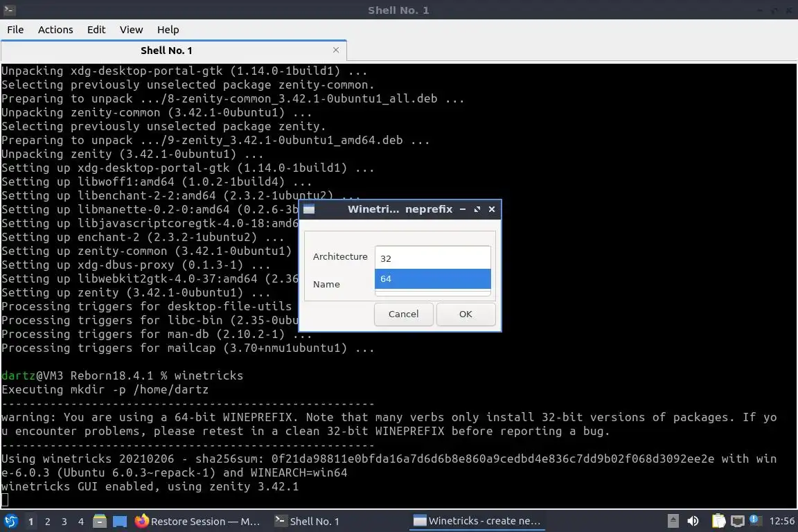The width and height of the screenshot is (798, 532).
Task: Choose 32 in the Architecture dropdown list
Action: pyautogui.click(x=432, y=258)
